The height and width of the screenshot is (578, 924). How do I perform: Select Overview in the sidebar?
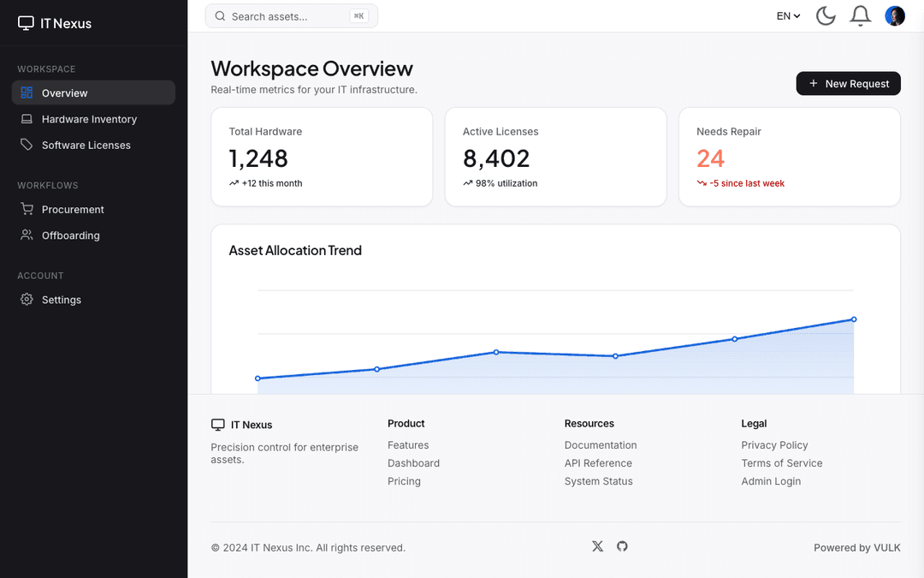(x=93, y=92)
